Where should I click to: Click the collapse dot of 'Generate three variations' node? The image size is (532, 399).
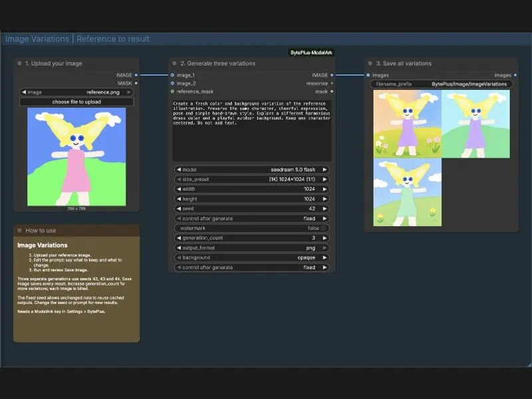pos(174,63)
